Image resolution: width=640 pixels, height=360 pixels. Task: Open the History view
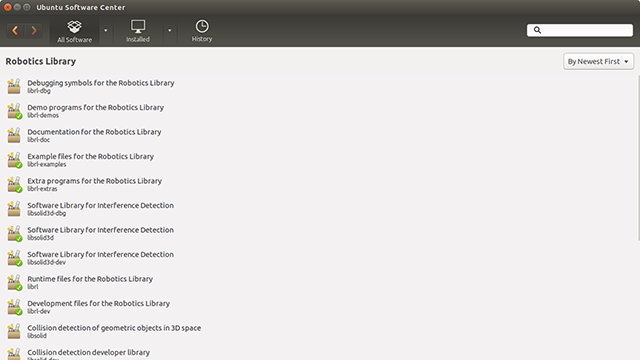click(202, 31)
